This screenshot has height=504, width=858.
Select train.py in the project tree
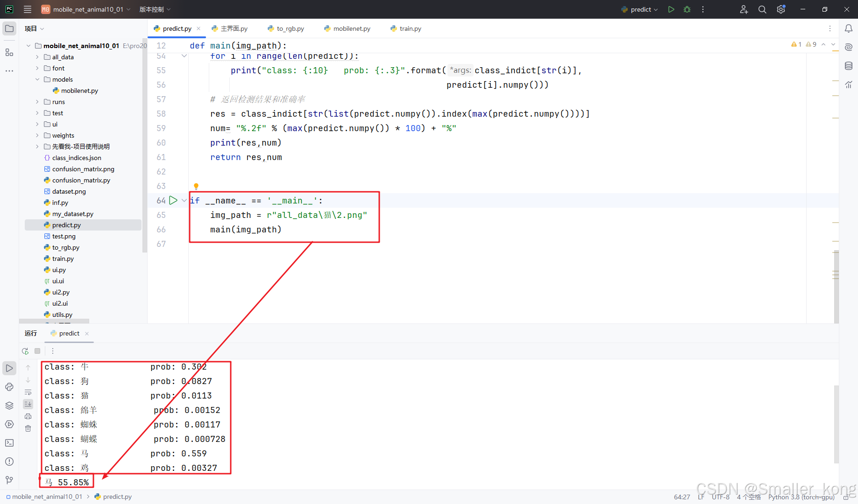[x=63, y=259]
